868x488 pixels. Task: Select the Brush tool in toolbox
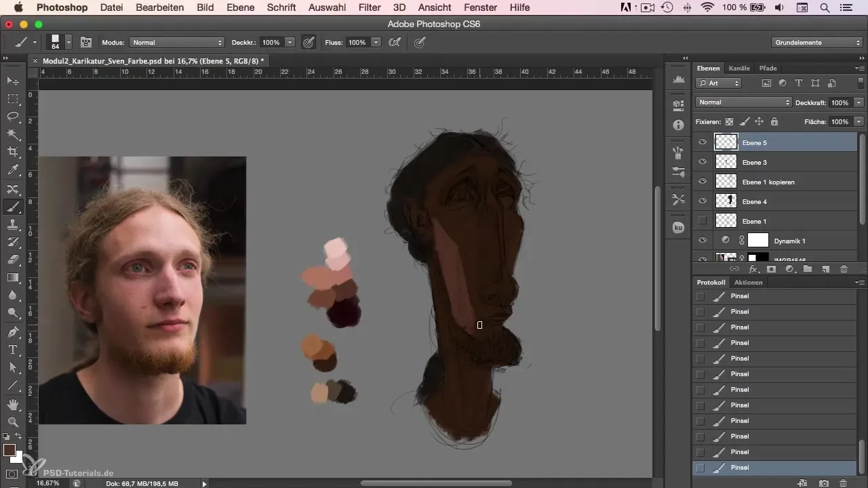tap(12, 207)
